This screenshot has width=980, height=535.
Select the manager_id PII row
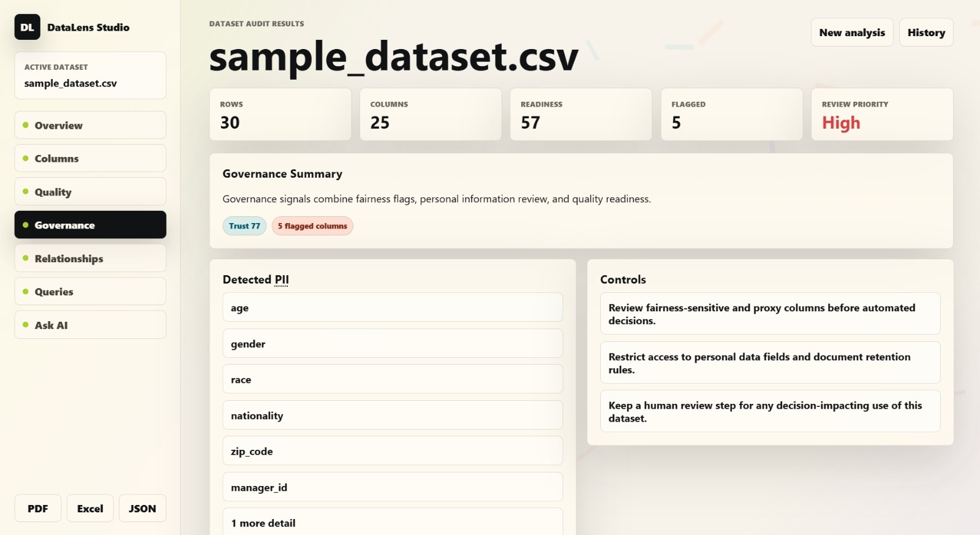click(x=393, y=487)
